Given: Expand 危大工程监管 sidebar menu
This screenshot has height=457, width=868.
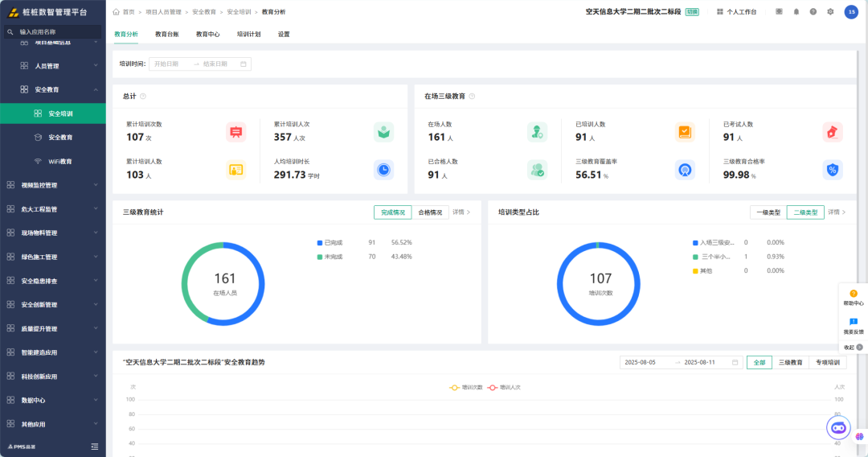Looking at the screenshot, I should point(53,209).
